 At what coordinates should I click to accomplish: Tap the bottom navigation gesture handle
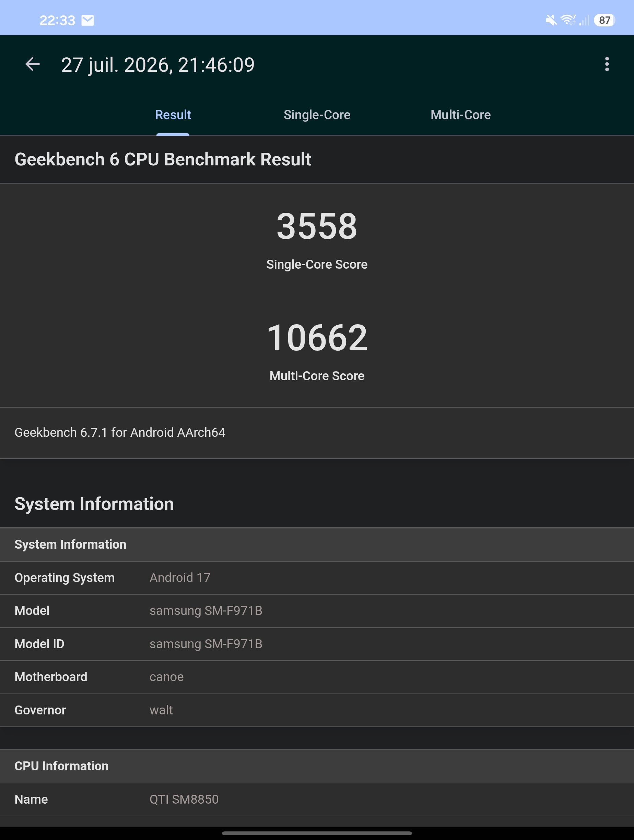(x=317, y=833)
